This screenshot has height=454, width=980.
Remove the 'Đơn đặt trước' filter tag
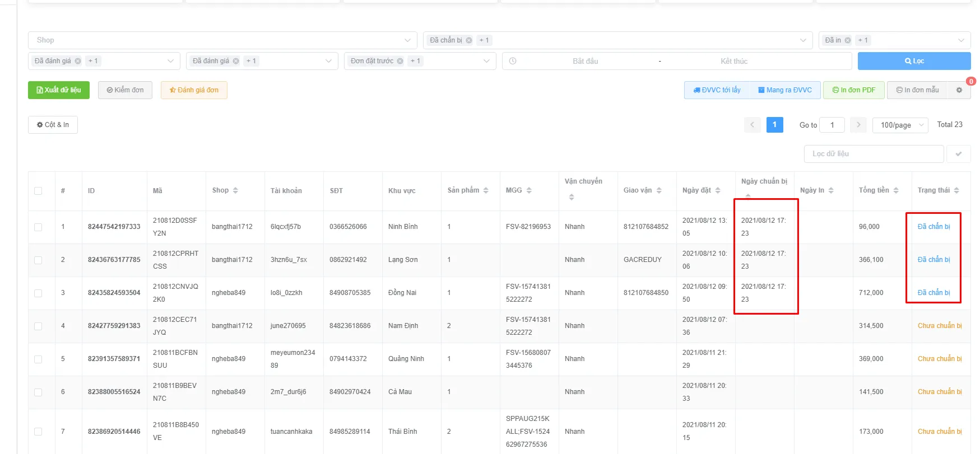click(400, 61)
